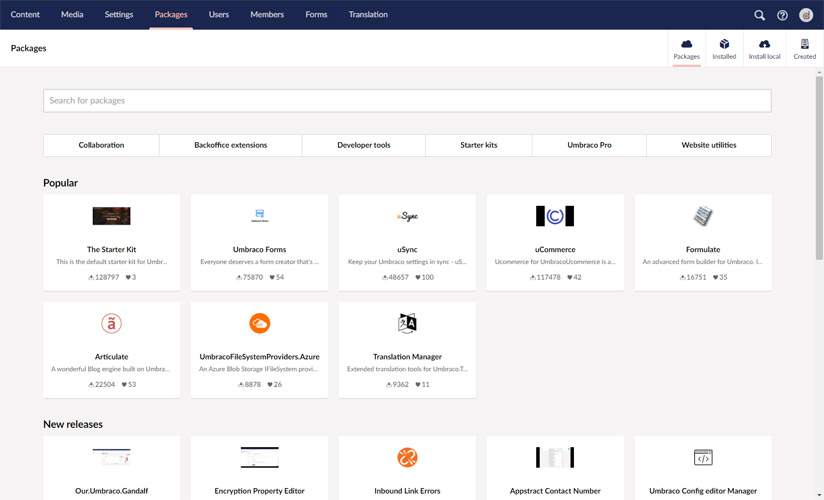Open Our.Umbraco.Gandalf package title
Image resolution: width=824 pixels, height=500 pixels.
pos(111,491)
